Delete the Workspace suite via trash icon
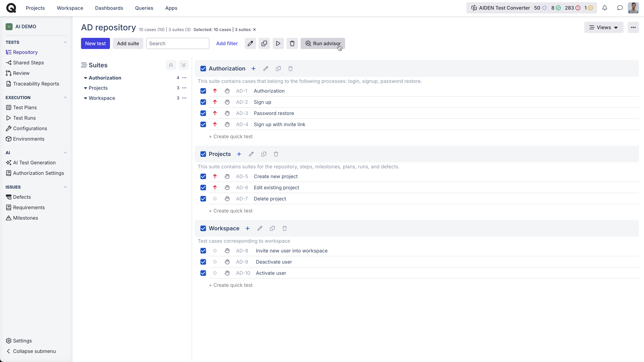Viewport: 644px width, 362px height. (x=284, y=228)
